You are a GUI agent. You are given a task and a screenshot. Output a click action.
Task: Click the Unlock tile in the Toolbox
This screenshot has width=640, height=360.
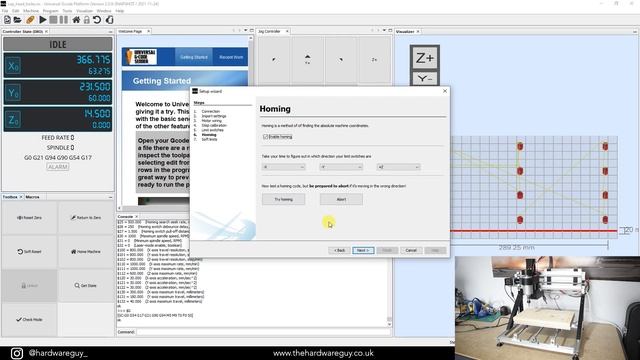[29, 285]
